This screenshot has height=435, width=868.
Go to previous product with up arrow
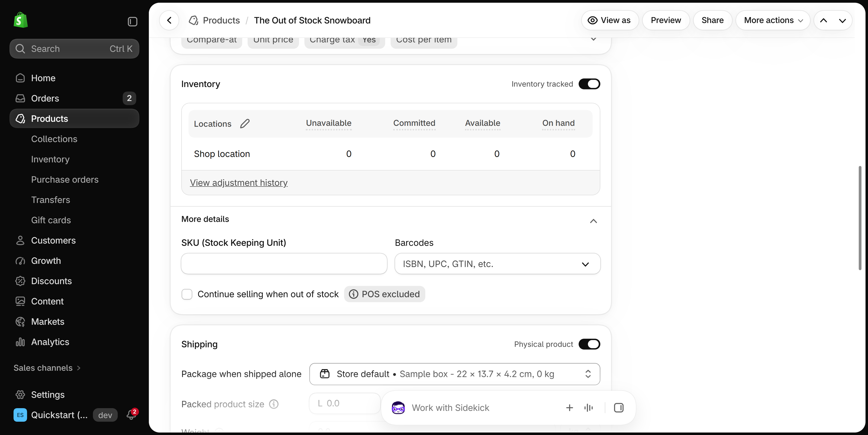tap(824, 20)
